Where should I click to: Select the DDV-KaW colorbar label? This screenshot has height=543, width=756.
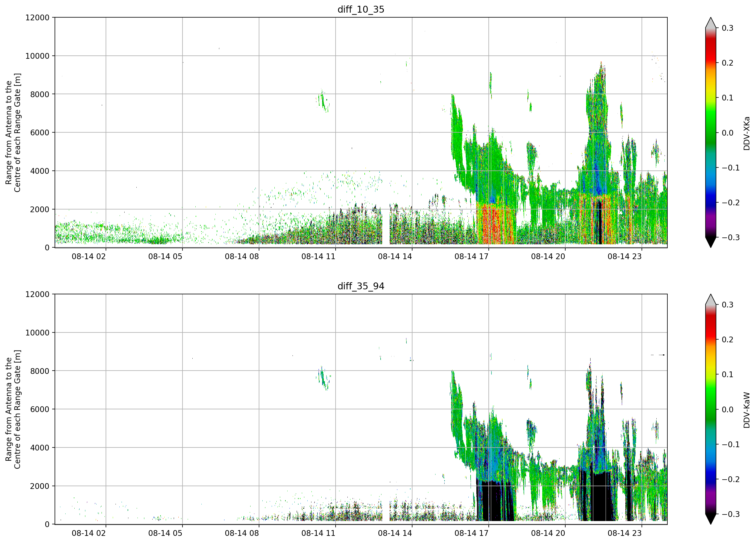tap(746, 410)
